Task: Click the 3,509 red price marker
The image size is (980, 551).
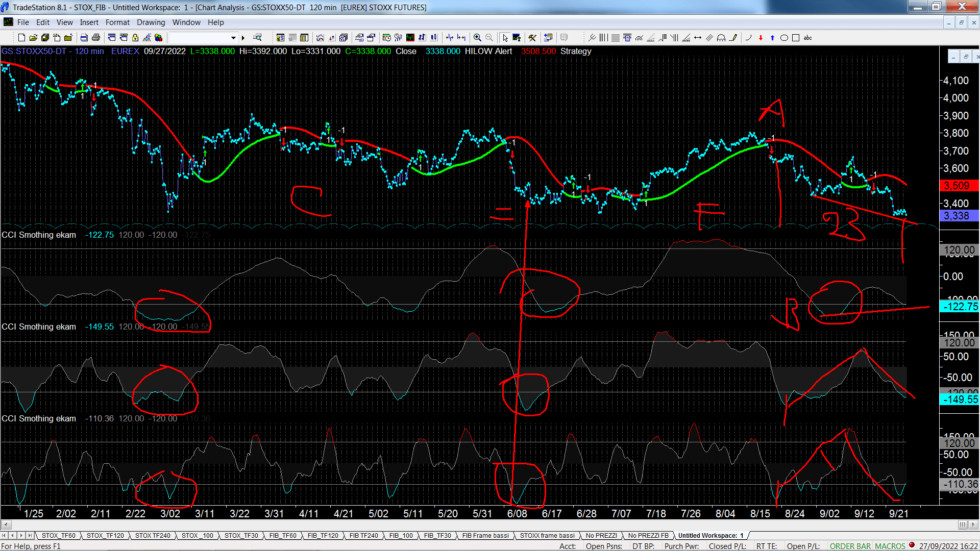Action: point(959,186)
